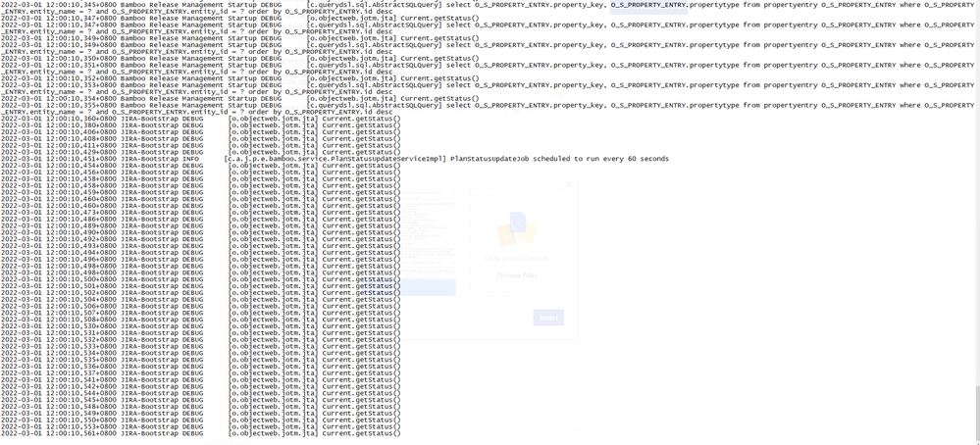Click the DEBUG line at 12:00:10,534
This screenshot has height=445, width=980.
coord(200,353)
